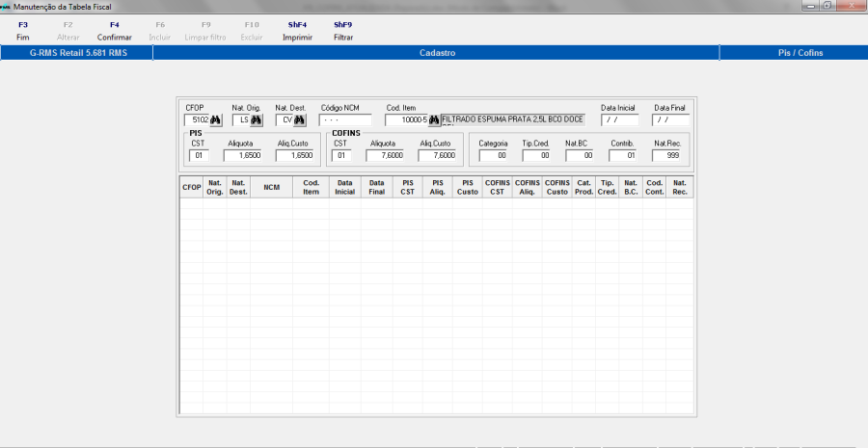
Task: Click the Cat. Prod. grid column header
Action: coord(584,188)
